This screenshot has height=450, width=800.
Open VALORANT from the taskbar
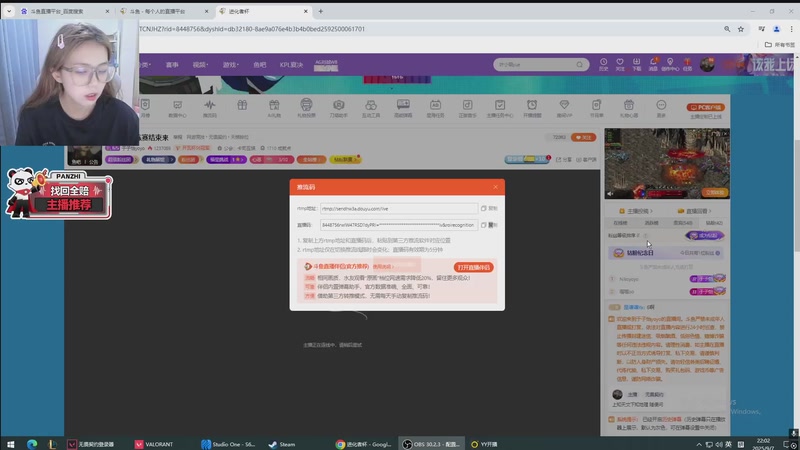[154, 444]
